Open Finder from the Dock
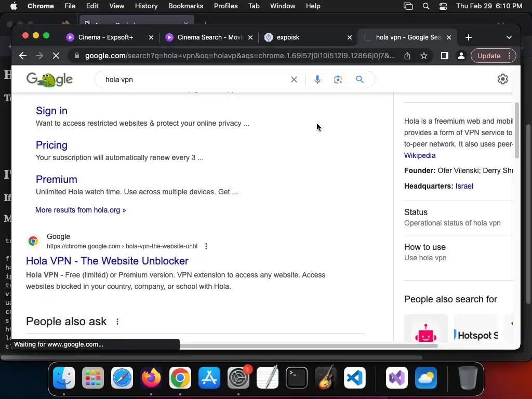Viewport: 532px width, 399px height. [64, 378]
